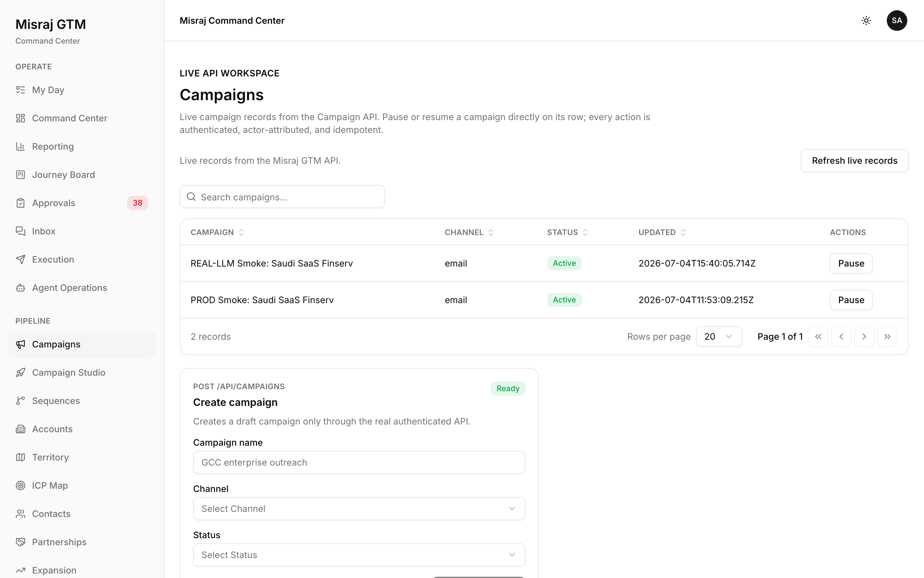This screenshot has height=578, width=924.
Task: Click the Journey Board kanban icon
Action: (21, 175)
